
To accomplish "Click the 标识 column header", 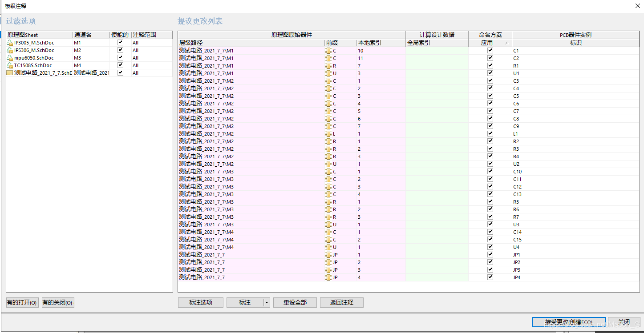I will pyautogui.click(x=575, y=43).
